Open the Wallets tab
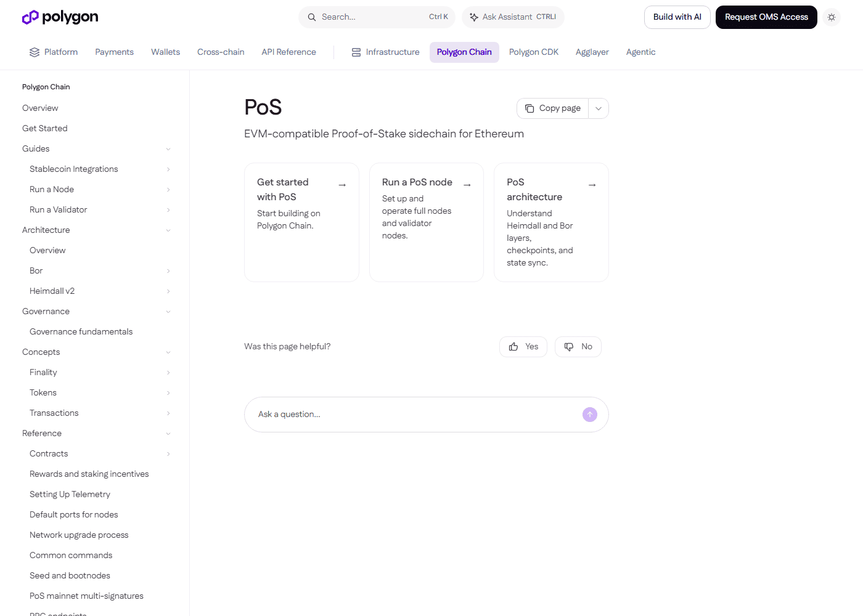The image size is (863, 616). (165, 52)
